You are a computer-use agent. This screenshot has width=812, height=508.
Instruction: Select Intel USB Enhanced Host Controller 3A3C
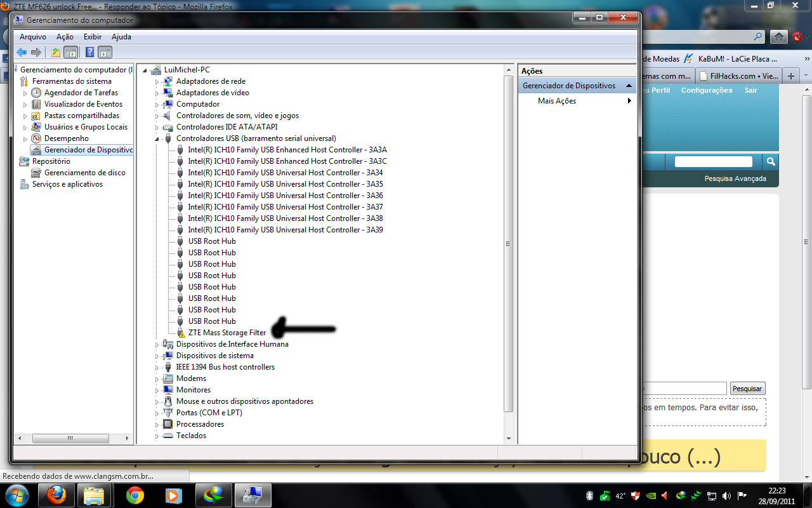pyautogui.click(x=287, y=161)
